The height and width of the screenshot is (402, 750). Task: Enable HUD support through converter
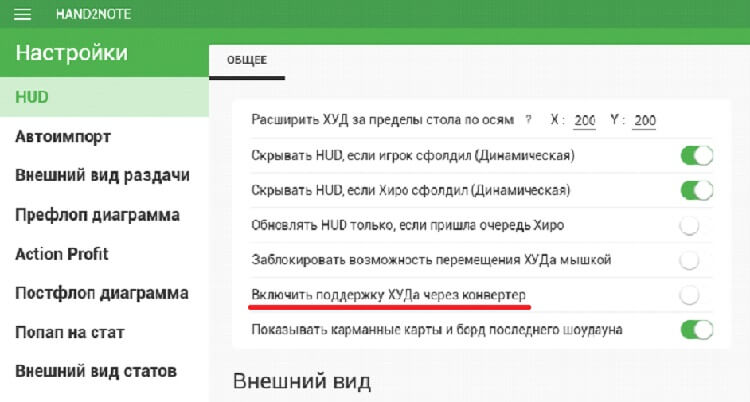[x=690, y=294]
